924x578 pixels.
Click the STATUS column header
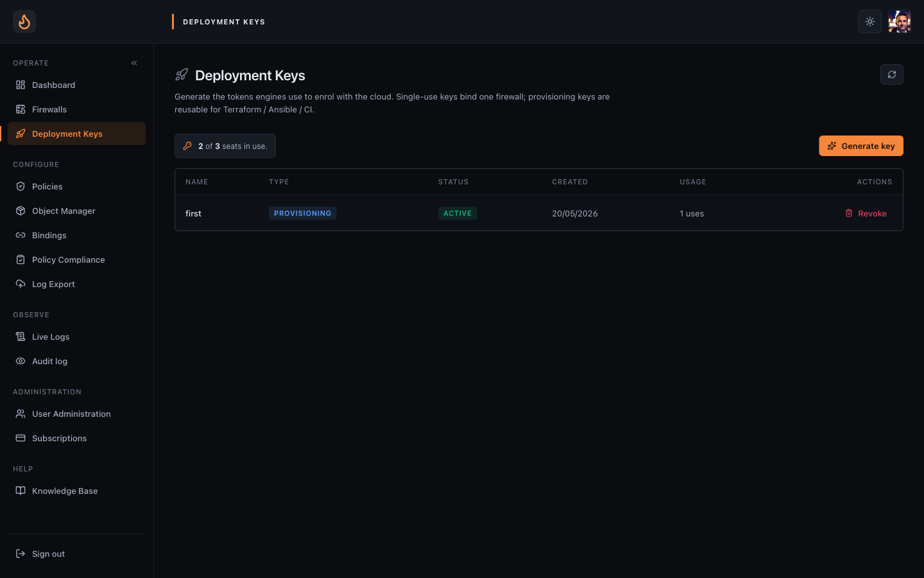(454, 182)
